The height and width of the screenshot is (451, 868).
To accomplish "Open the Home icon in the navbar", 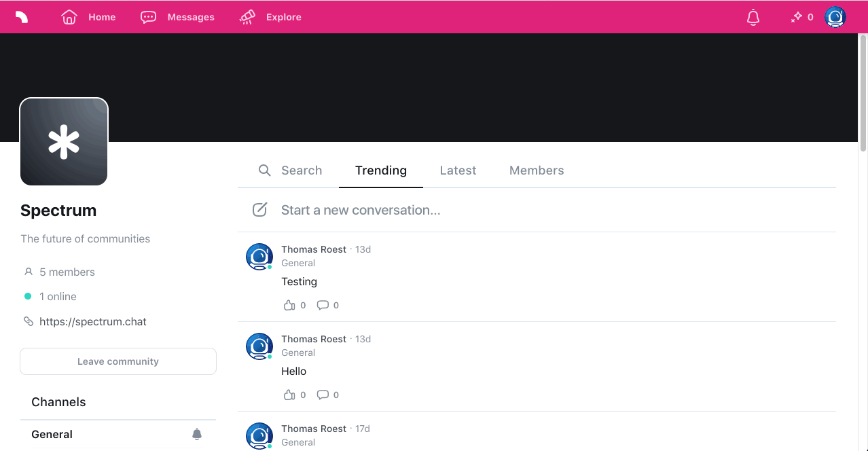I will (69, 16).
